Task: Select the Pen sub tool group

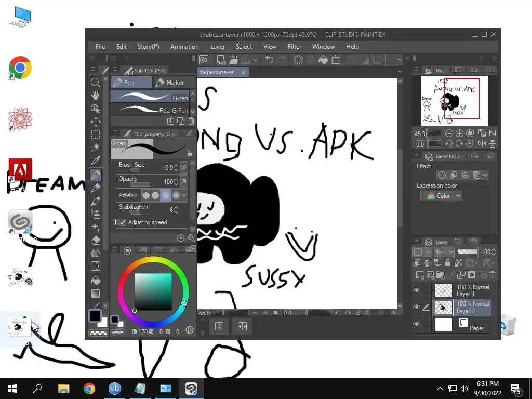Action: click(x=131, y=83)
